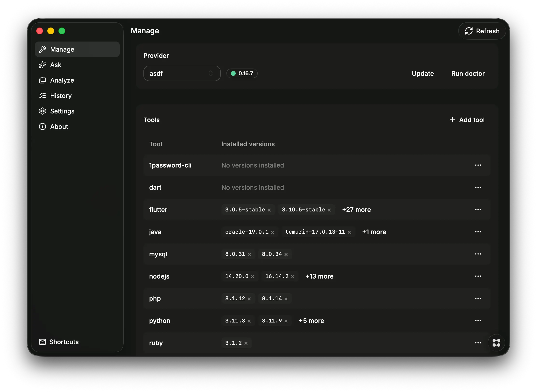Remove ruby version 3.1.2

(x=246, y=343)
